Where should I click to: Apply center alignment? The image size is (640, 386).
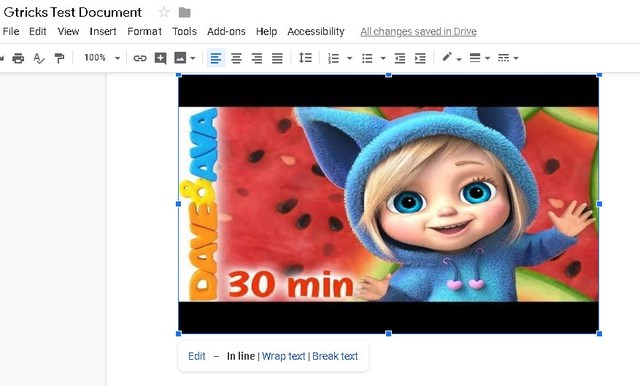236,58
